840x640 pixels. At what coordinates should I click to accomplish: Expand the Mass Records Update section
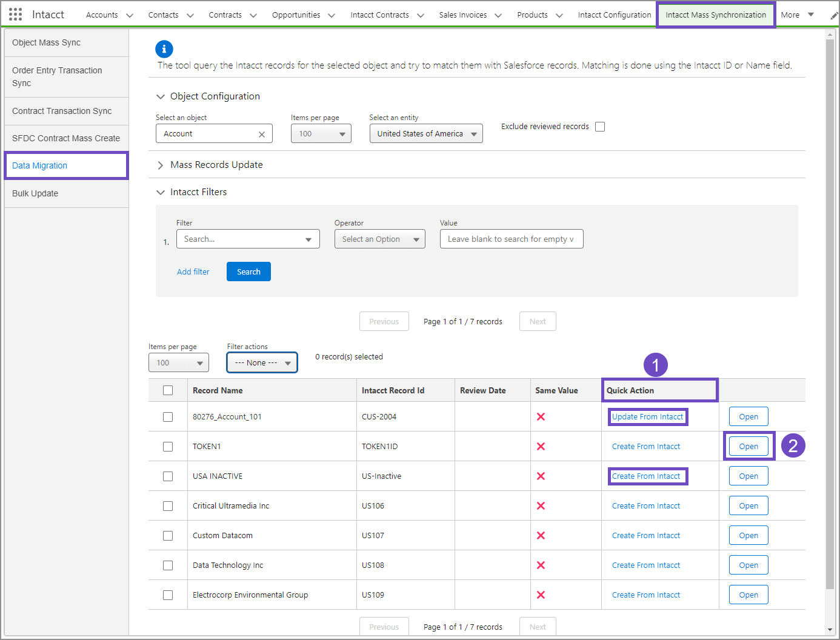[160, 164]
